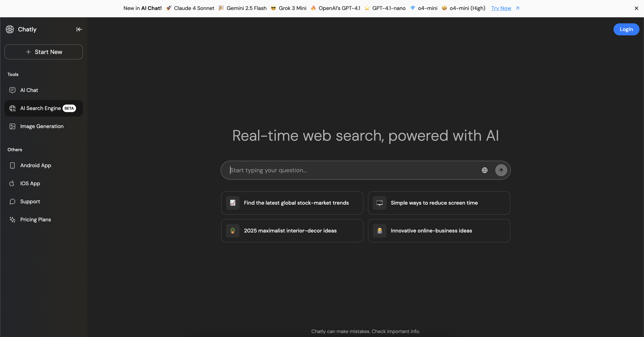Select AI Search Engine in the sidebar

43,108
